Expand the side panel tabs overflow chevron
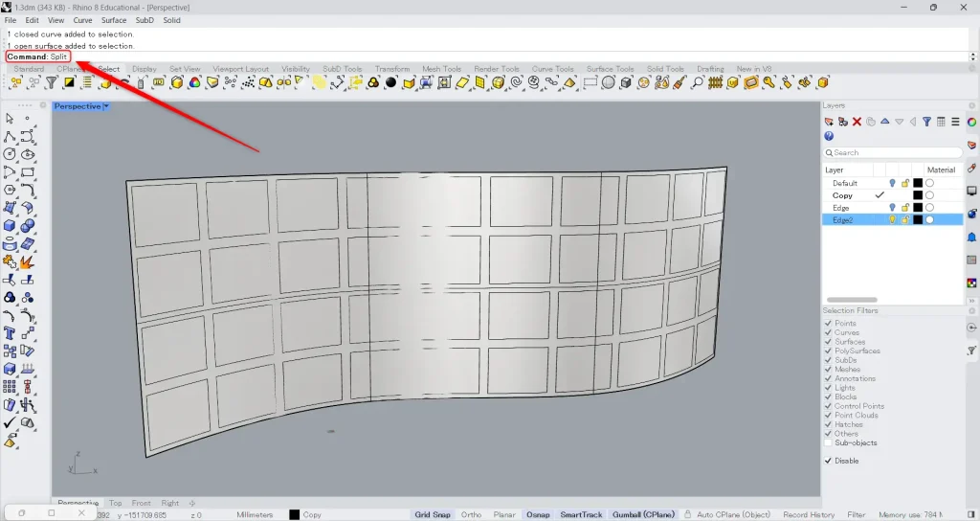Screen dimensions: 980x521 (972, 301)
